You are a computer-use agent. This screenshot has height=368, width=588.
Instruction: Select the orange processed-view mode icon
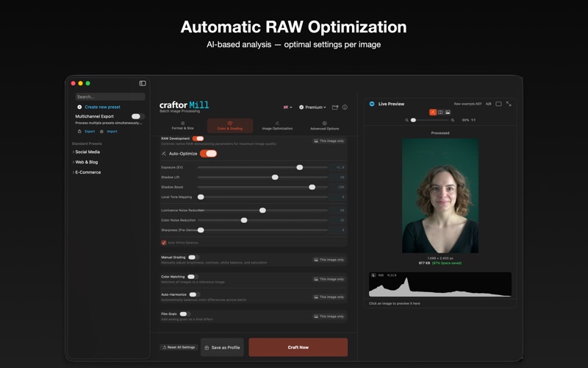tap(433, 113)
